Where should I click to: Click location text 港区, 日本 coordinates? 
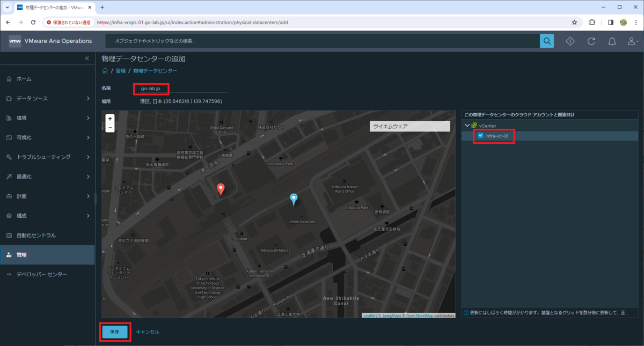tap(181, 101)
